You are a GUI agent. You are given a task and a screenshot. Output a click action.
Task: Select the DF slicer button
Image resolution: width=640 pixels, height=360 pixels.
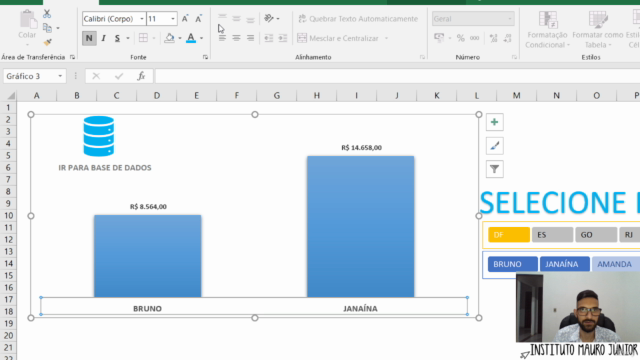[x=509, y=235]
